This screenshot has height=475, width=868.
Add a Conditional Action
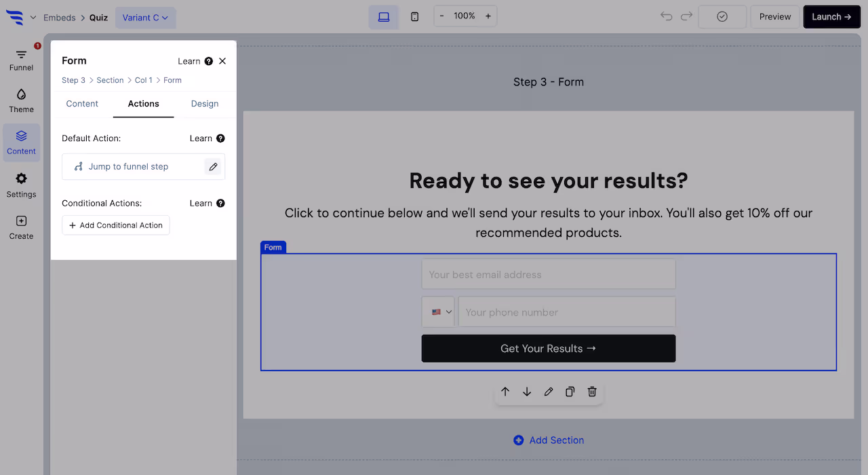[x=116, y=225]
